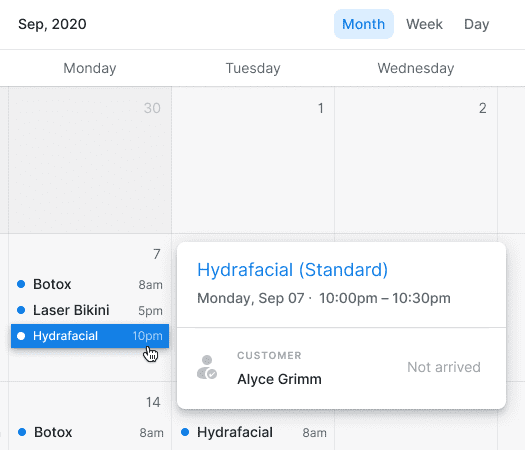Click the customer avatar icon in popup
Viewport: 525px width, 450px height.
pyautogui.click(x=207, y=367)
